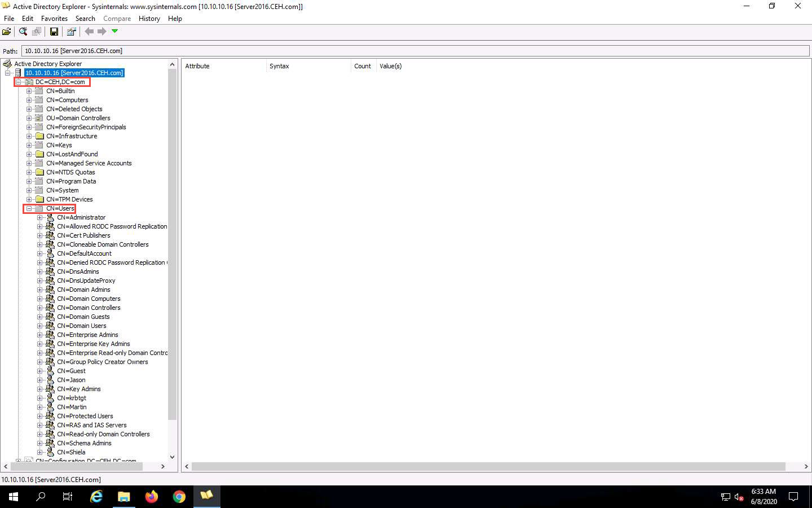Select CN=RAS and IAS Servers
Screen dimensions: 812x508
pyautogui.click(x=92, y=425)
